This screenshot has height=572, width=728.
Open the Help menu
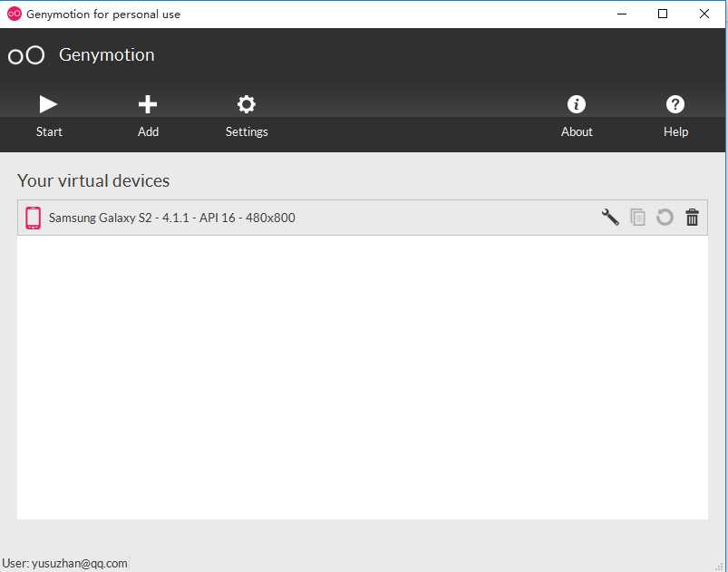tap(675, 116)
